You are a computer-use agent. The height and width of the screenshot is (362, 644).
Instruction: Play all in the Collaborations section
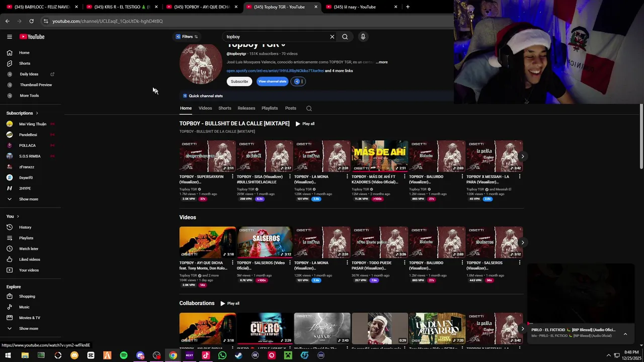click(x=230, y=304)
